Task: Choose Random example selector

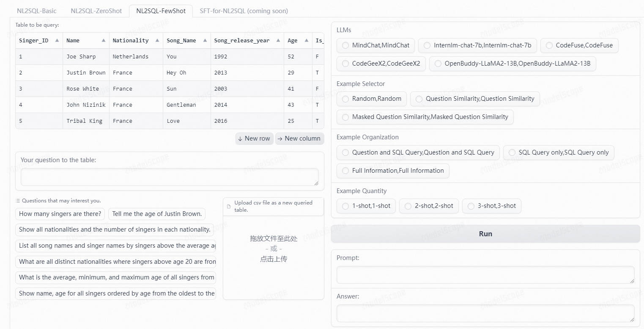Action: 345,99
